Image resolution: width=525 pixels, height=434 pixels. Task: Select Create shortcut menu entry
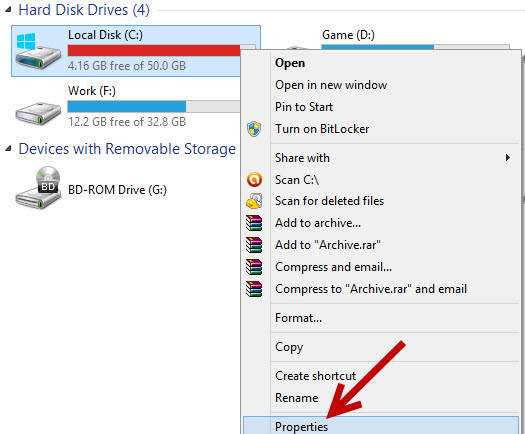315,376
